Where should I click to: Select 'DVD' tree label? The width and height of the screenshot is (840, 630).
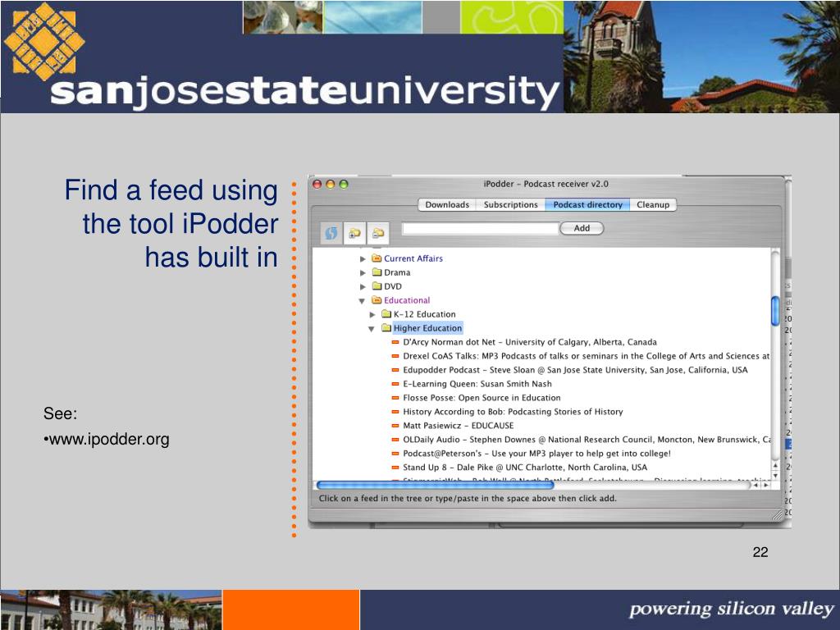tap(393, 286)
